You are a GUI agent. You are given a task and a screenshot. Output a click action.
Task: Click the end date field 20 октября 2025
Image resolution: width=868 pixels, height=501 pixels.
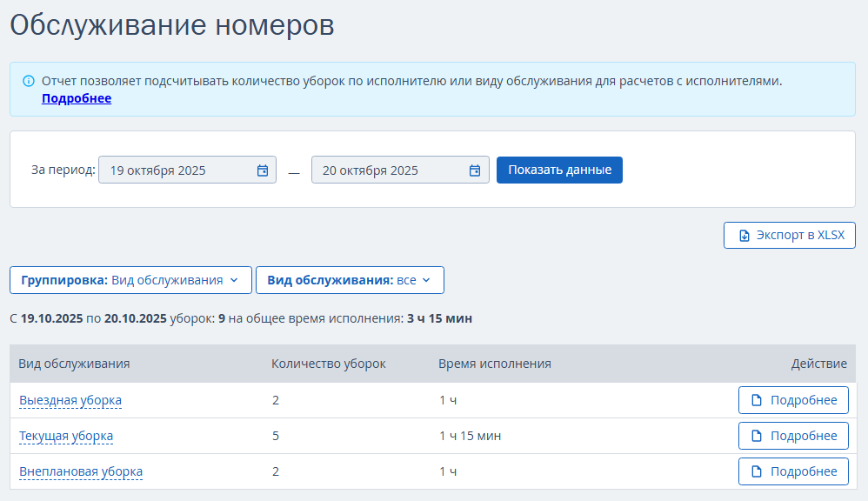click(x=391, y=170)
